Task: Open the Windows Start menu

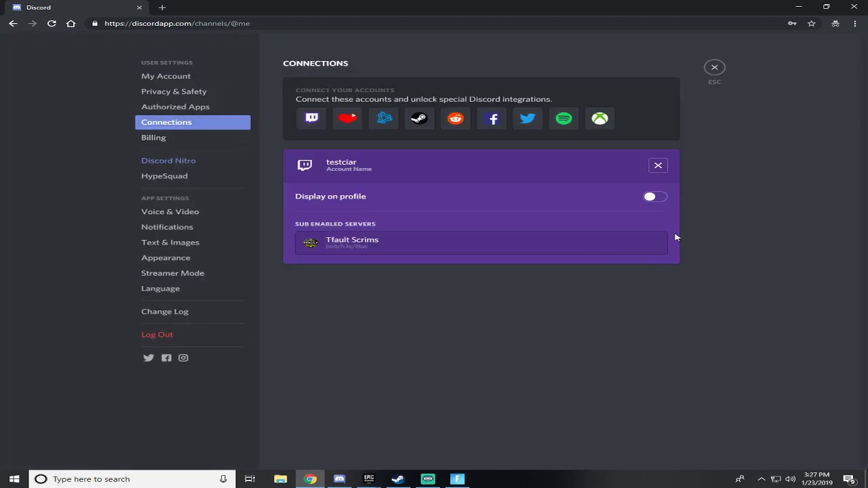Action: [14, 479]
